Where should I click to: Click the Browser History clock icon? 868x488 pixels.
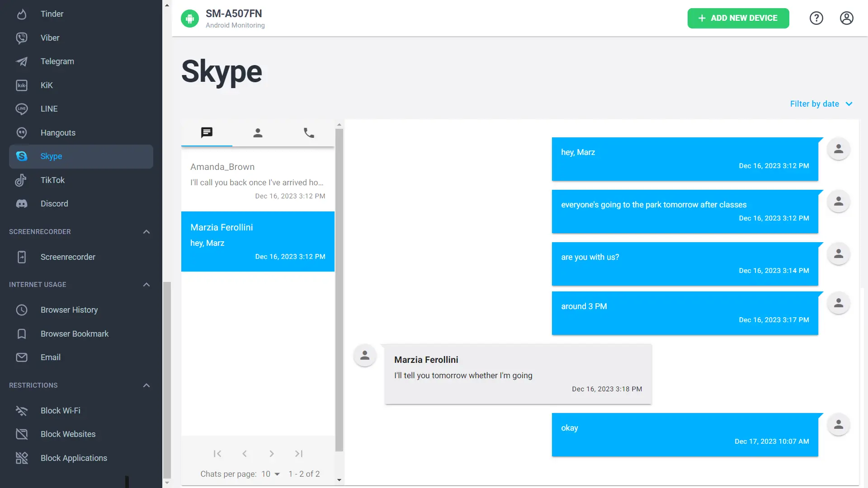[x=22, y=310]
